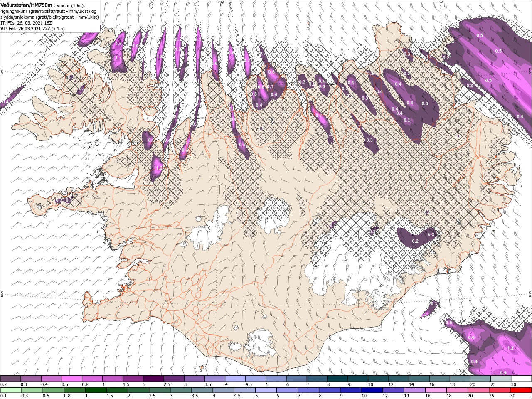Image resolution: width=532 pixels, height=399 pixels.
Task: Select the palest green first swatch of lower legend
Action: [11, 390]
